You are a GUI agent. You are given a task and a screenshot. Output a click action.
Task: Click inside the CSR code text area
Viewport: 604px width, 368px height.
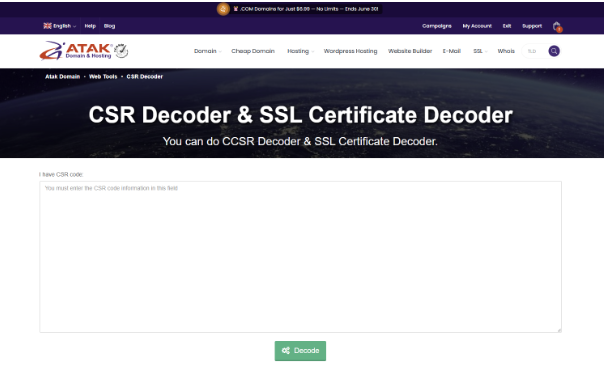(300, 257)
